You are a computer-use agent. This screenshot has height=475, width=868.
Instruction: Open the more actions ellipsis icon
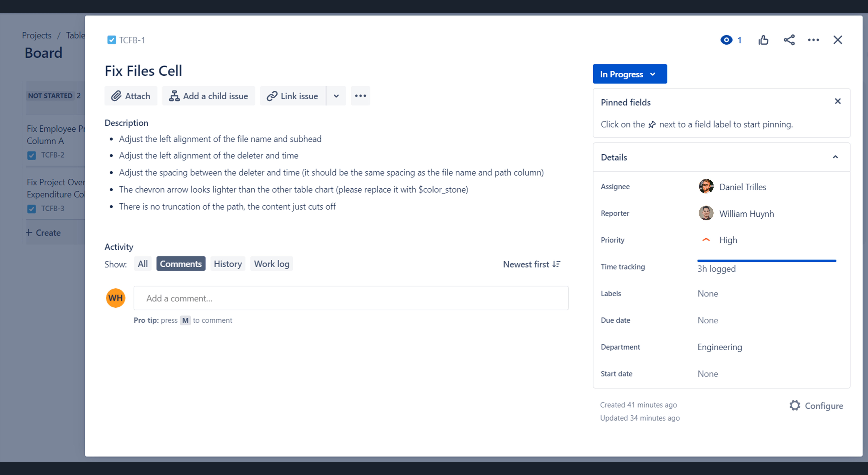click(x=813, y=40)
